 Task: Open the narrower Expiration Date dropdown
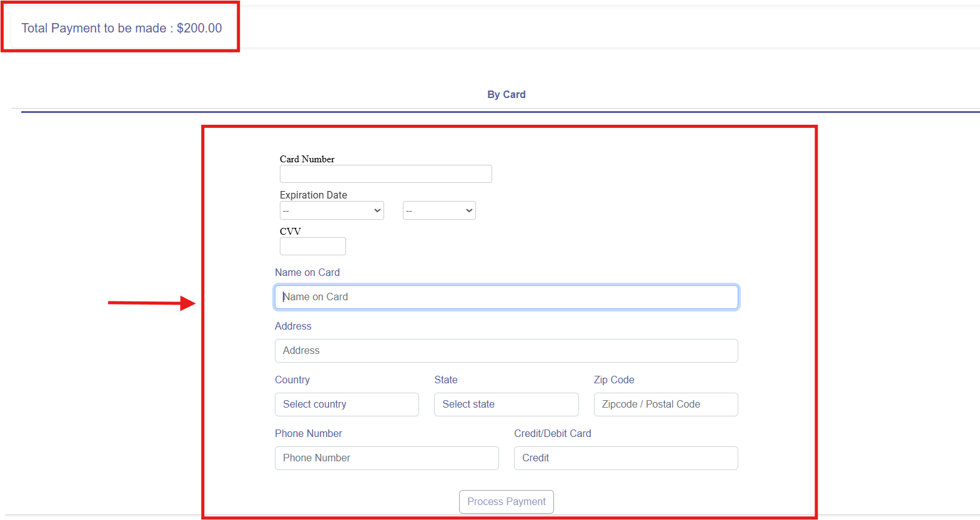[439, 210]
